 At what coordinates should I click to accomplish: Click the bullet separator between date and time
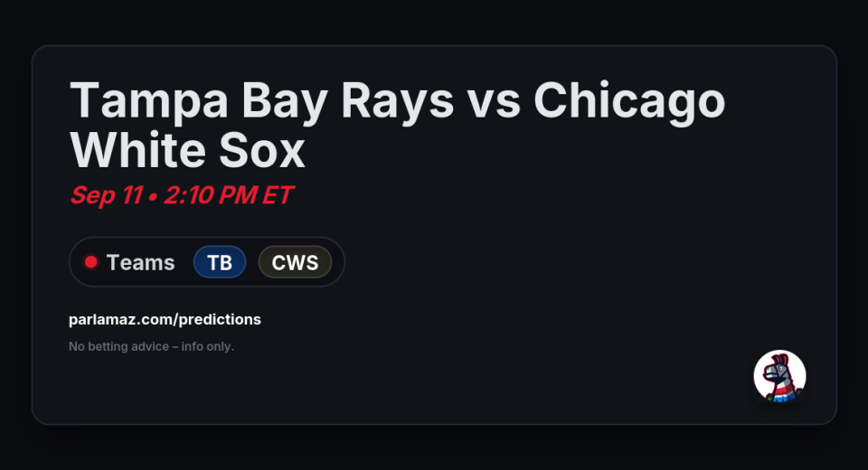[x=153, y=196]
